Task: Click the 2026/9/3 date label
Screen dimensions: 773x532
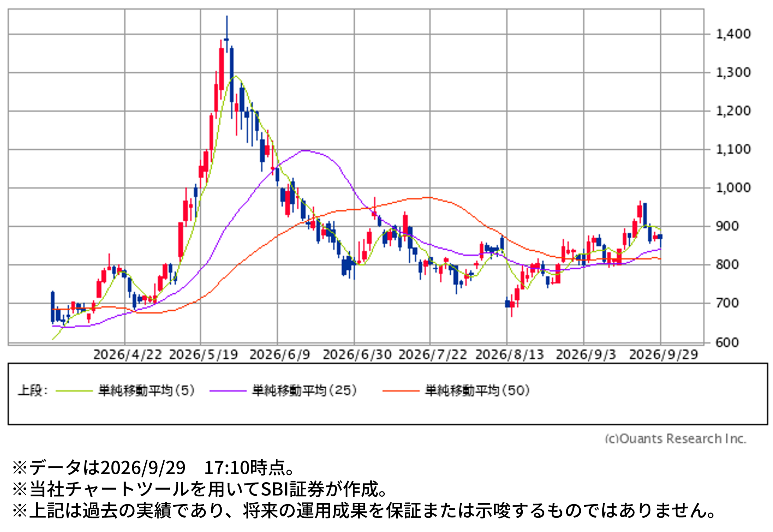Action: tap(586, 355)
